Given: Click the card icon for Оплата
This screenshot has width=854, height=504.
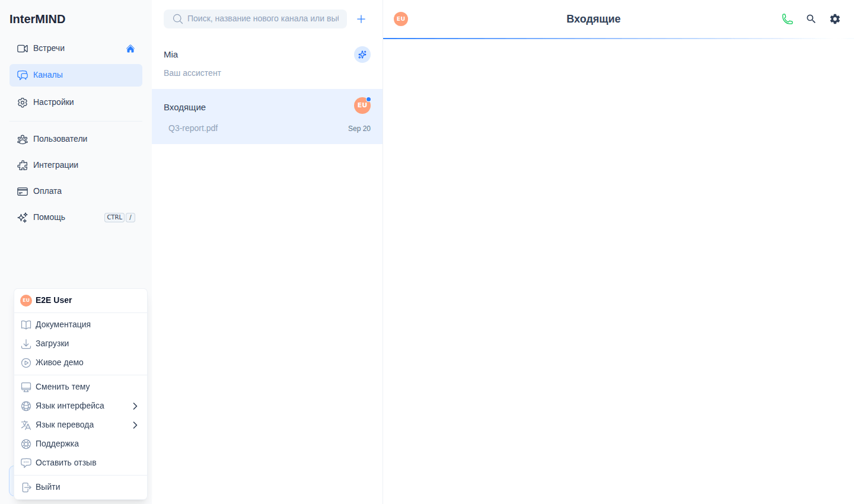Looking at the screenshot, I should (23, 192).
